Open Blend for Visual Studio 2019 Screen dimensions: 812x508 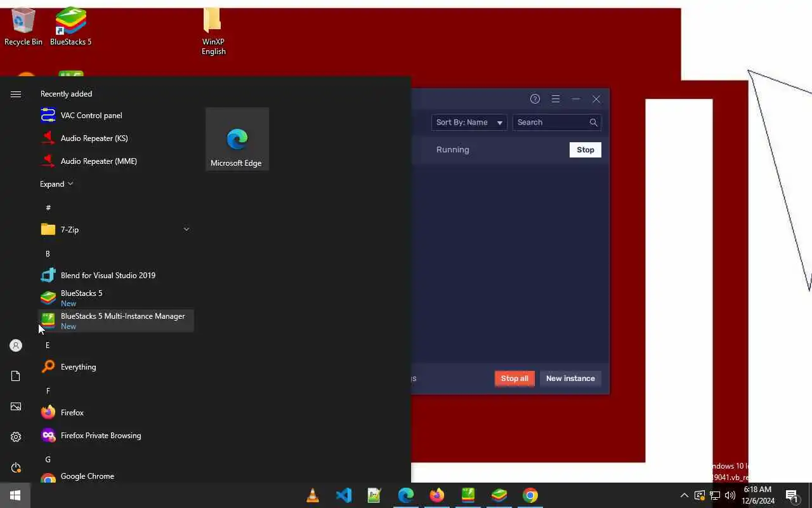(115, 276)
